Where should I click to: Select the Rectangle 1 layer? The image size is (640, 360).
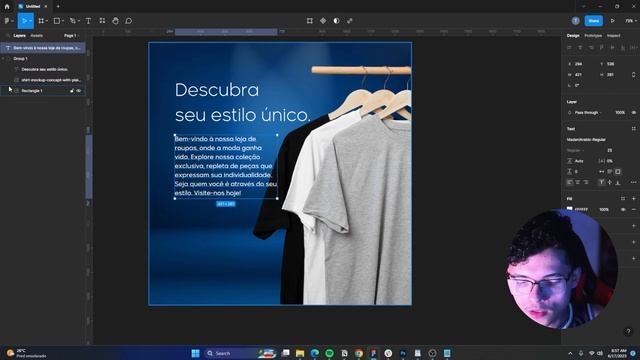[x=32, y=91]
